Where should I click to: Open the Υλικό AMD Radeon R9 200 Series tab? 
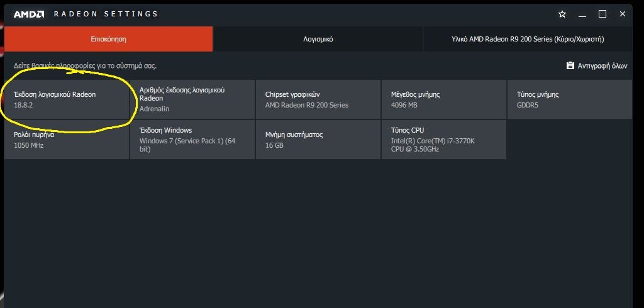tap(528, 40)
